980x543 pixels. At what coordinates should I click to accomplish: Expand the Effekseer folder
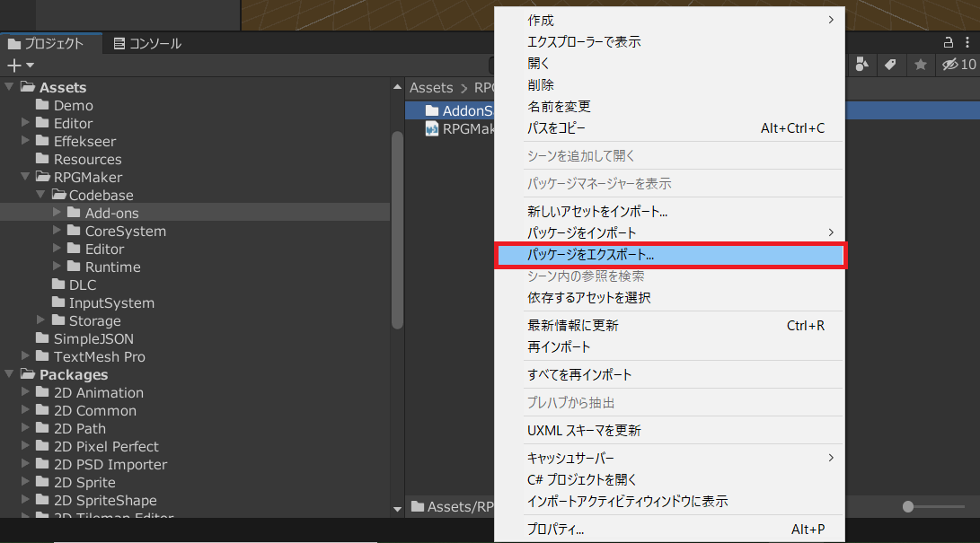coord(26,141)
